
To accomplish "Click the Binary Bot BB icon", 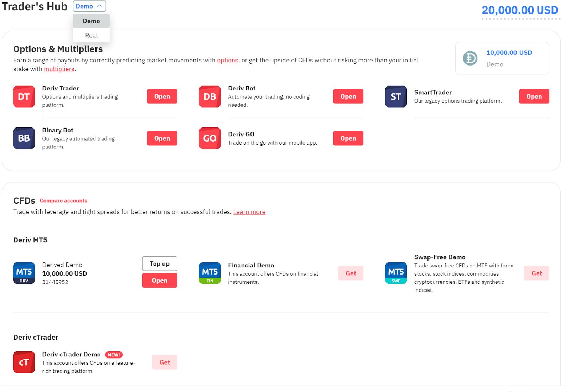I will [24, 138].
